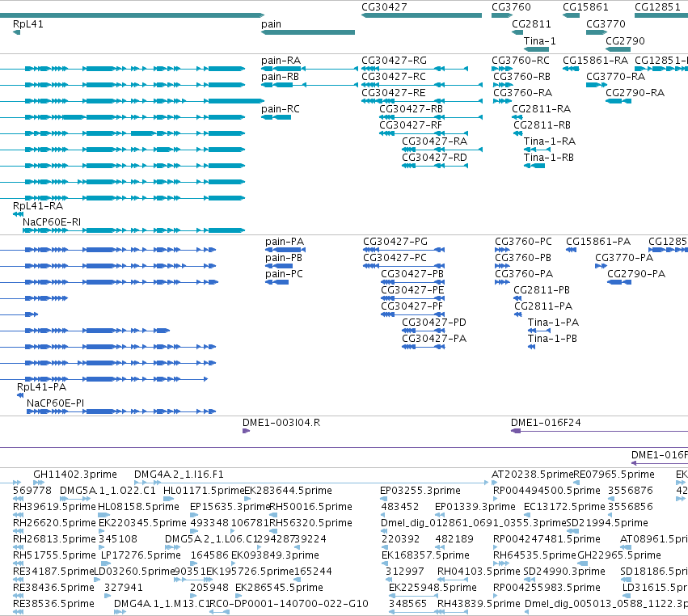
Task: Click the Tina-1-PA protein glyph
Action: coord(539,331)
